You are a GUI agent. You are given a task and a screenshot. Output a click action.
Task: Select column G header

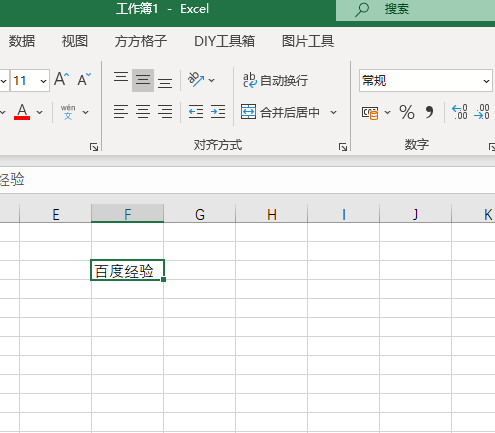point(200,214)
